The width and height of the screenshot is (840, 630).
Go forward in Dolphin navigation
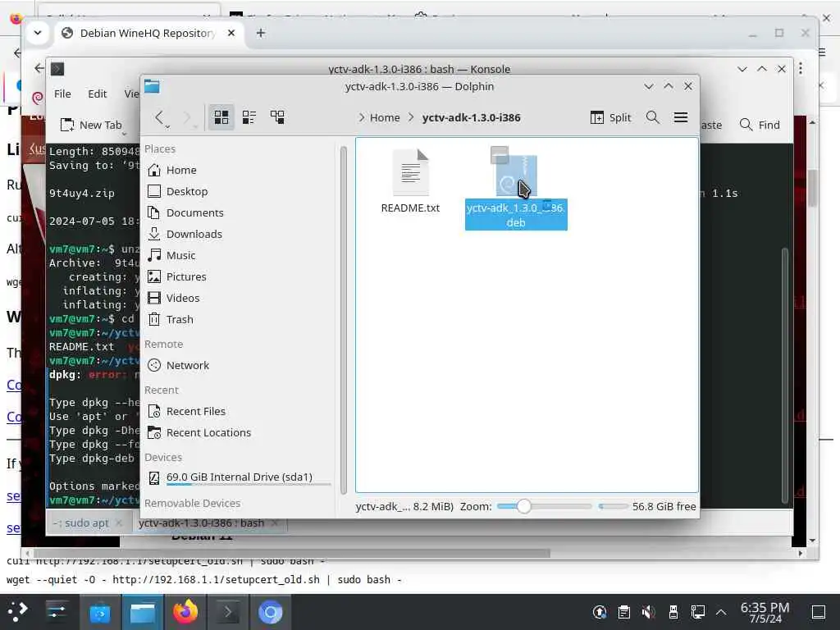[x=188, y=118]
